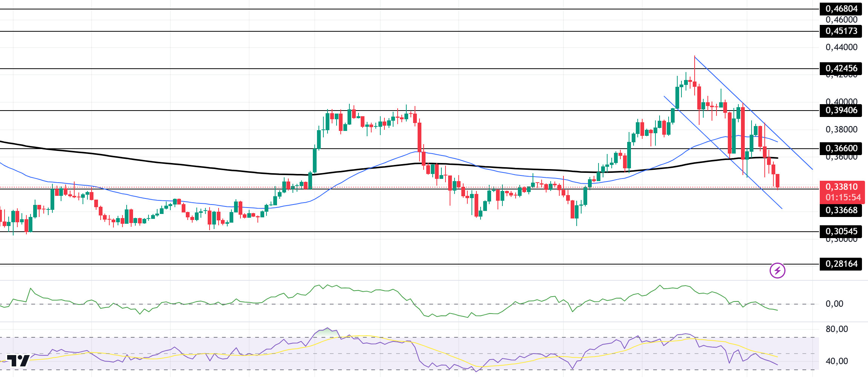Select the 0,28164 price level label
This screenshot has width=868, height=383.
(x=841, y=264)
